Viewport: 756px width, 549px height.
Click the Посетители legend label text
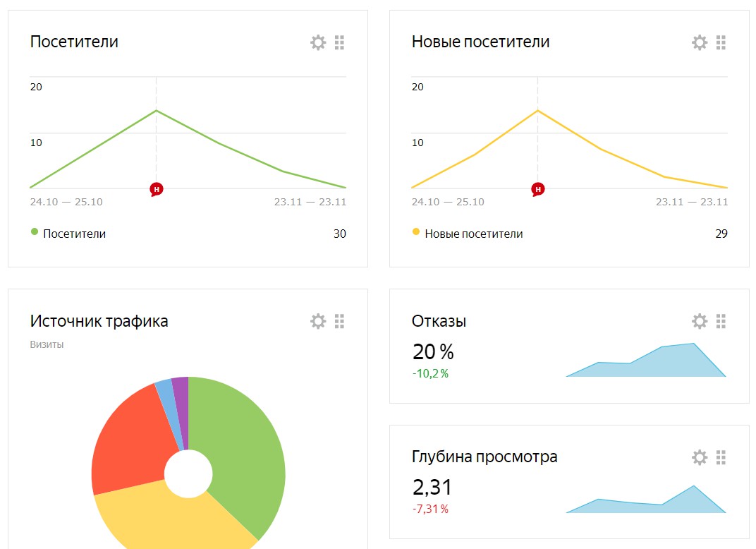[x=75, y=234]
